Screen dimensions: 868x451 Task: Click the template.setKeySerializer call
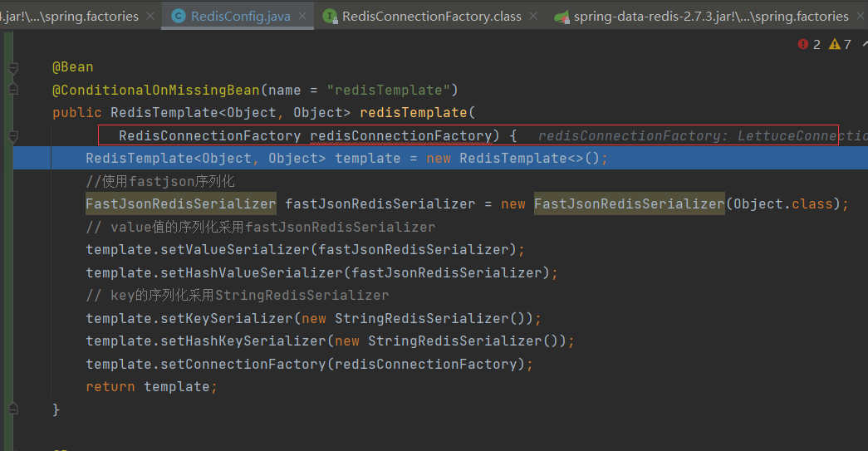(313, 319)
